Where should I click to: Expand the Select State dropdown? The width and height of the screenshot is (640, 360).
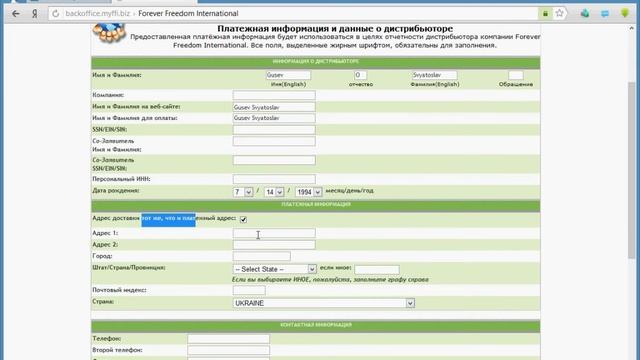click(x=274, y=269)
